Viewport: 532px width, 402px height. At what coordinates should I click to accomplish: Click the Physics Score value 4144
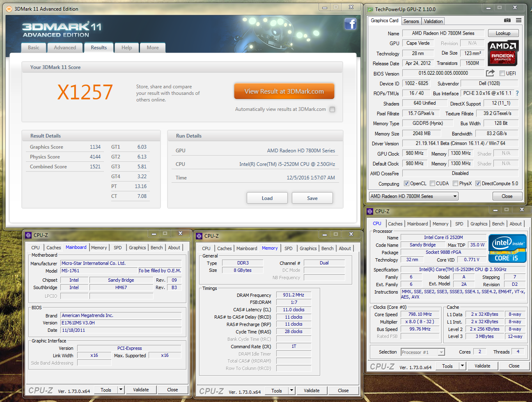click(x=95, y=157)
